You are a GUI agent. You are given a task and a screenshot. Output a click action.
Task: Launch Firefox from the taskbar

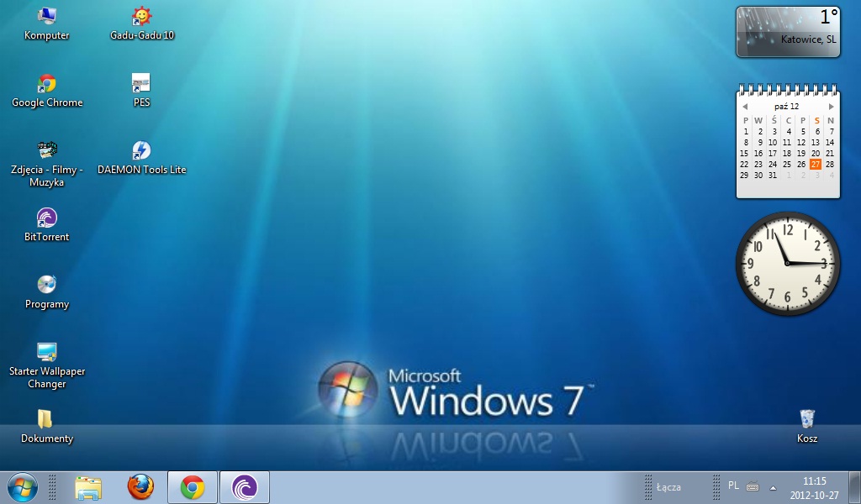(140, 487)
